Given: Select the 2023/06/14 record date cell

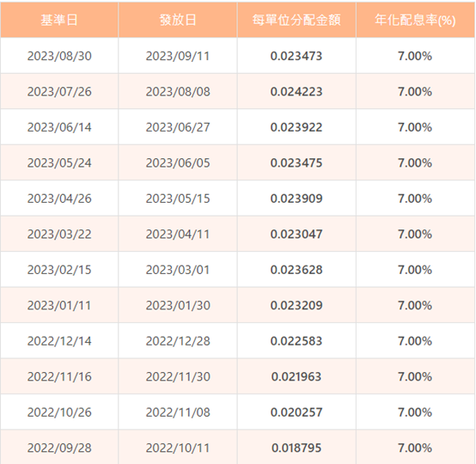Looking at the screenshot, I should pos(59,127).
